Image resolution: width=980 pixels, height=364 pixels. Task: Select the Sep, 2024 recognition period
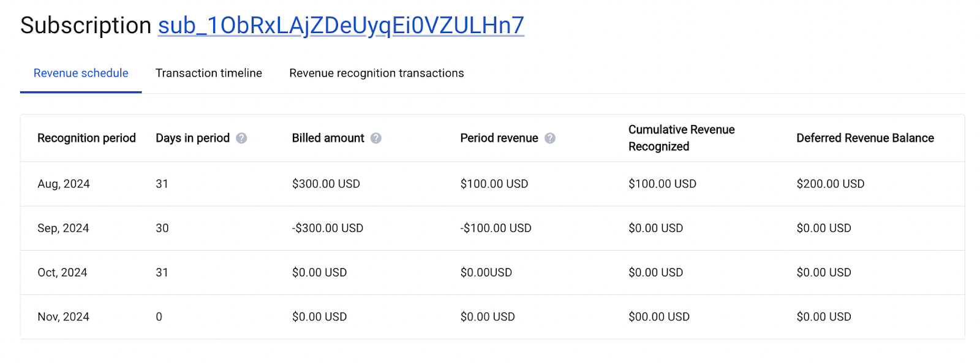(63, 228)
